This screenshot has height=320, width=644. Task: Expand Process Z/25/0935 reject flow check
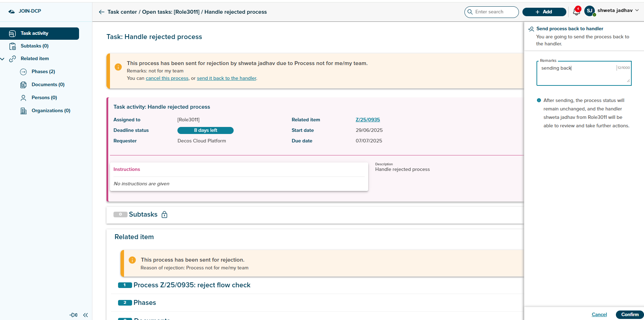click(191, 285)
